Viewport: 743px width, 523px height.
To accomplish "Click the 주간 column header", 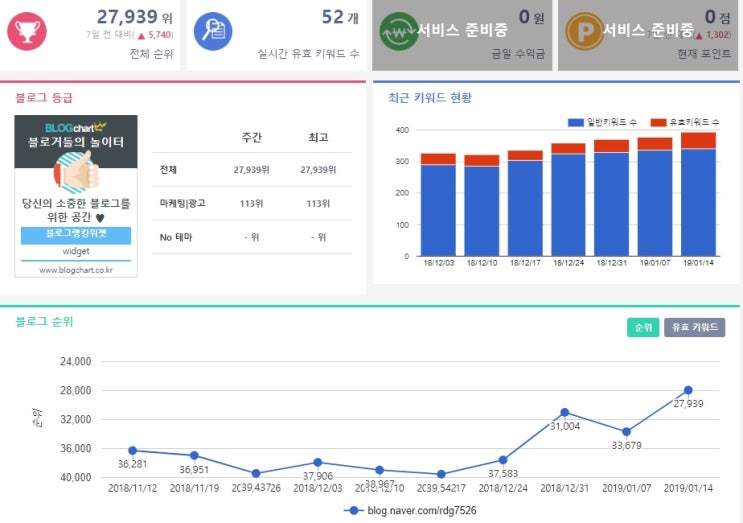I will [x=251, y=137].
